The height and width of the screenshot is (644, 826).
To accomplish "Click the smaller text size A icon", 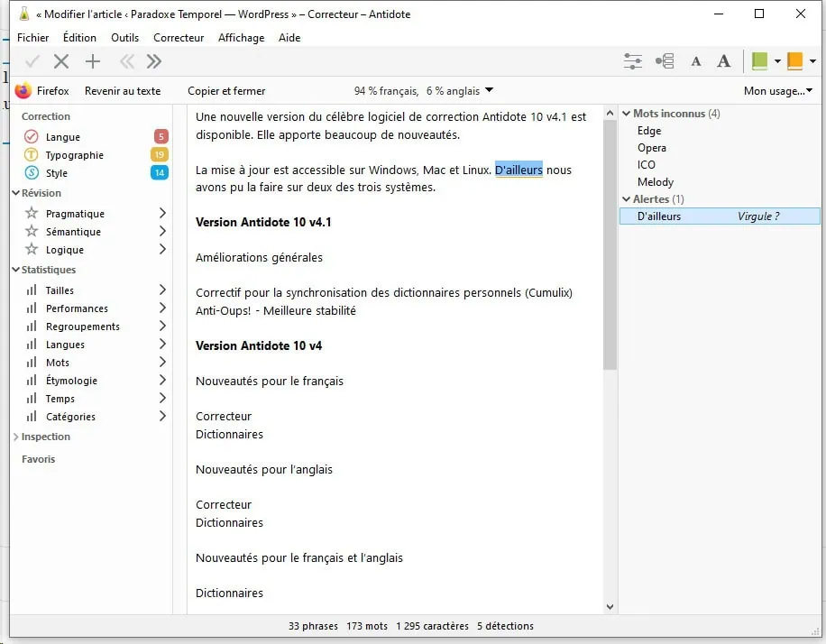I will point(695,61).
